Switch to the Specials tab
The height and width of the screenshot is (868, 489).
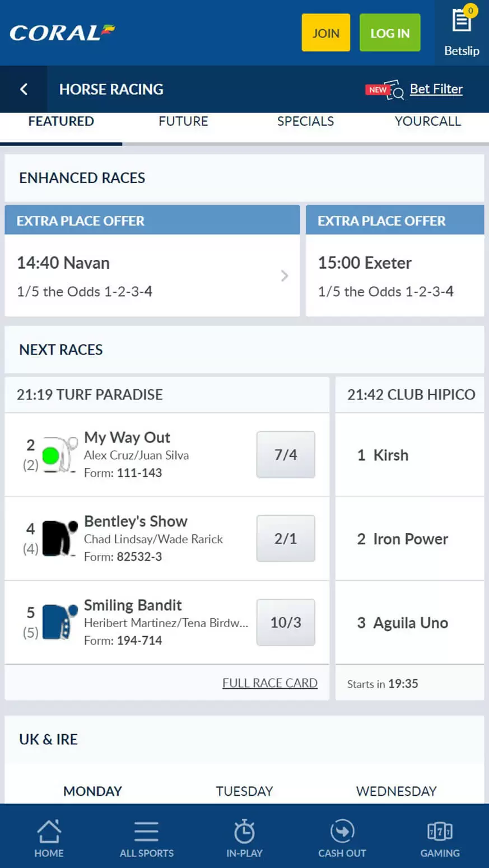(305, 122)
